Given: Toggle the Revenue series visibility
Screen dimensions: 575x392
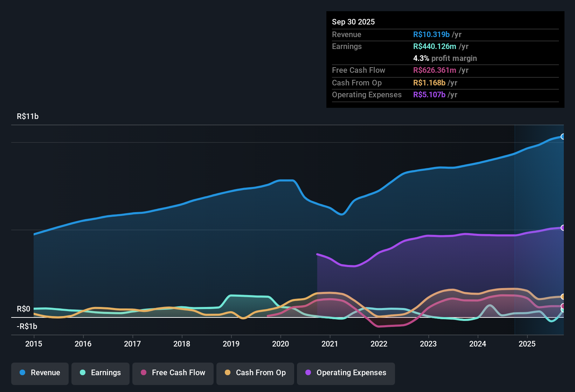Looking at the screenshot, I should pyautogui.click(x=40, y=373).
